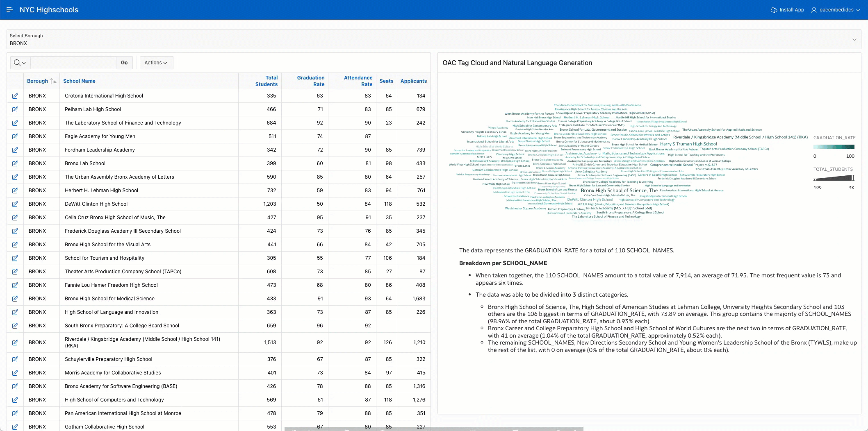Edit the Bronx High School for Visual Arts row
The width and height of the screenshot is (868, 431).
15,245
